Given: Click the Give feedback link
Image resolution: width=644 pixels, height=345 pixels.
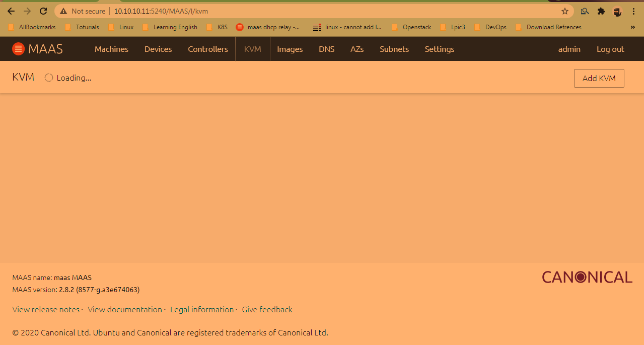Looking at the screenshot, I should (x=267, y=309).
